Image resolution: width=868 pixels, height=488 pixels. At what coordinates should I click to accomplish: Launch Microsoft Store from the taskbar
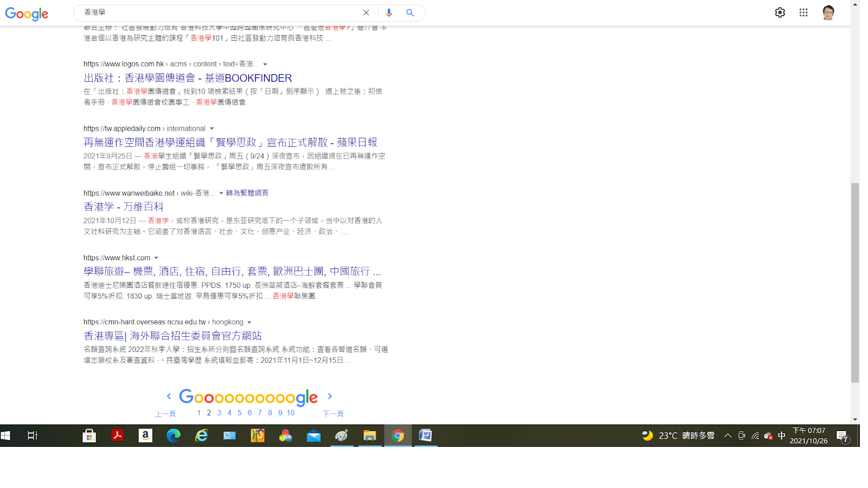click(x=89, y=435)
